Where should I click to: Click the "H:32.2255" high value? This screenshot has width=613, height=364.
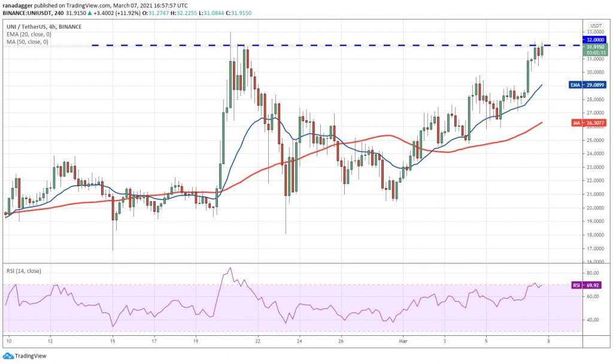(x=184, y=13)
